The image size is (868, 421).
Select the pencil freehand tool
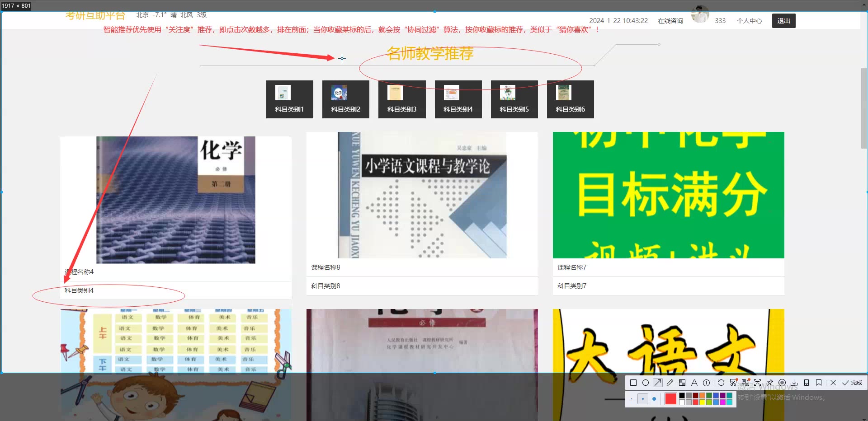tap(670, 383)
